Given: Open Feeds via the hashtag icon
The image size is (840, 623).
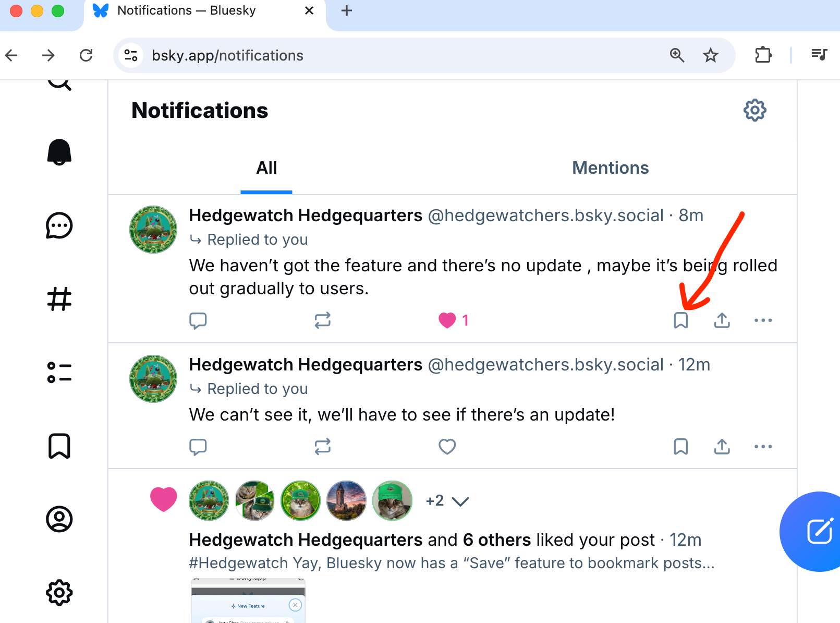Looking at the screenshot, I should [59, 299].
